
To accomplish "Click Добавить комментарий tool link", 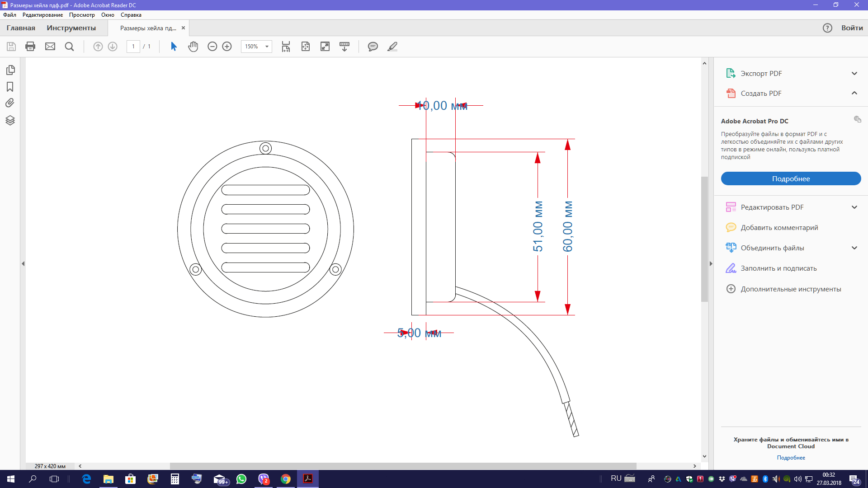I will (x=779, y=227).
